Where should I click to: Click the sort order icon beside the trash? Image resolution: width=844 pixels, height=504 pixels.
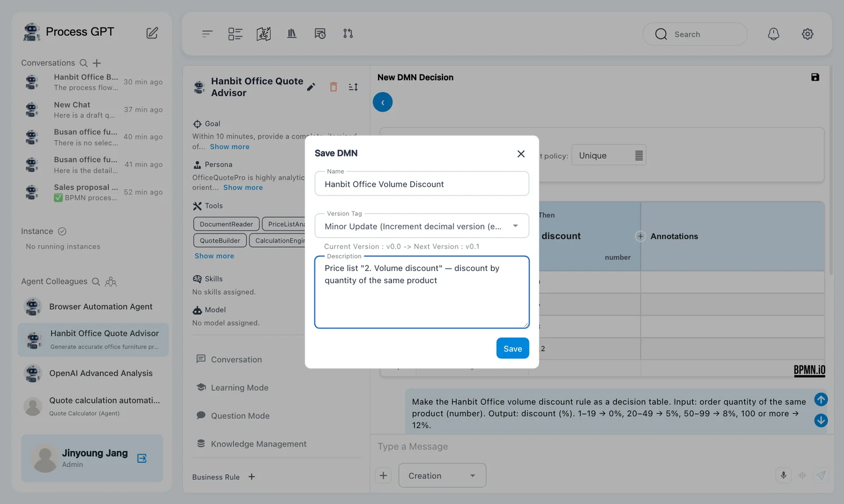tap(353, 87)
